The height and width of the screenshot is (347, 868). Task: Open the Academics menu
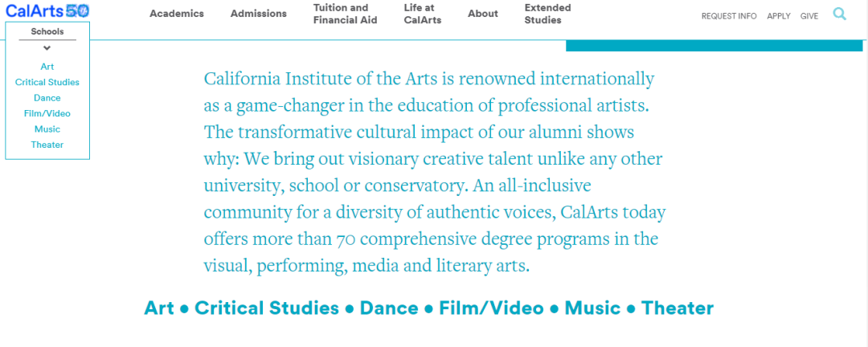point(177,14)
